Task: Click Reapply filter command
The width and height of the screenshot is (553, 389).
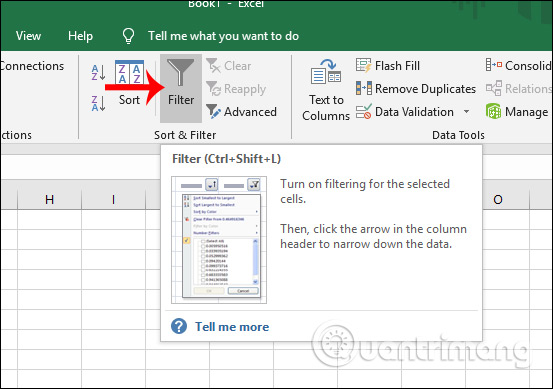Action: click(x=236, y=89)
